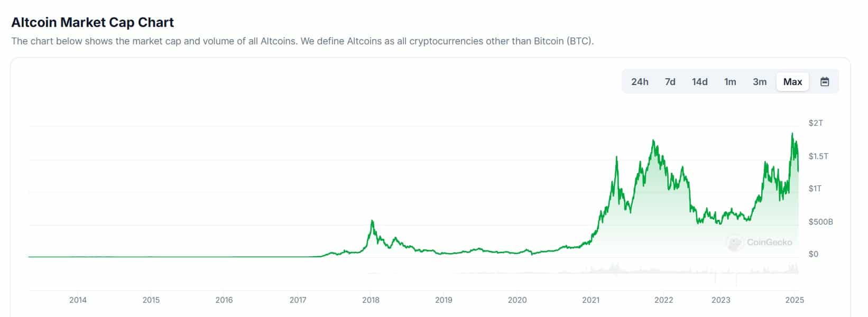This screenshot has height=317, width=868.
Task: Choose the 14d range option
Action: (x=699, y=82)
